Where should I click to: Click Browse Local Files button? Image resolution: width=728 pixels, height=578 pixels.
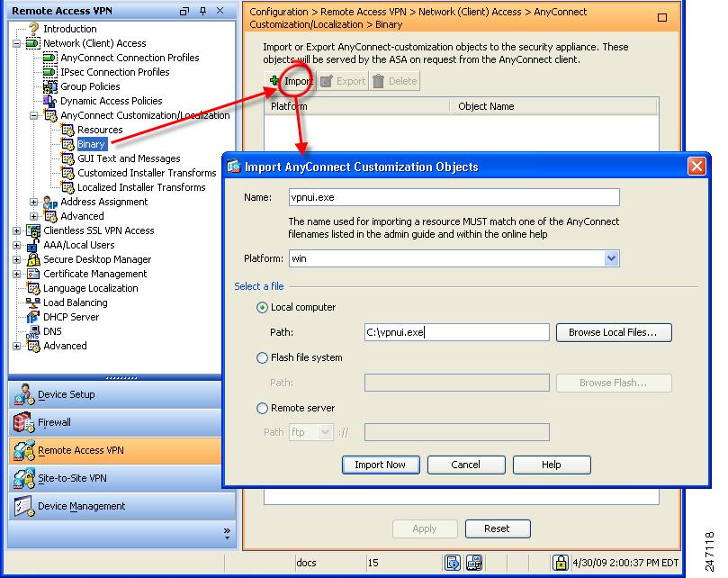pos(614,333)
